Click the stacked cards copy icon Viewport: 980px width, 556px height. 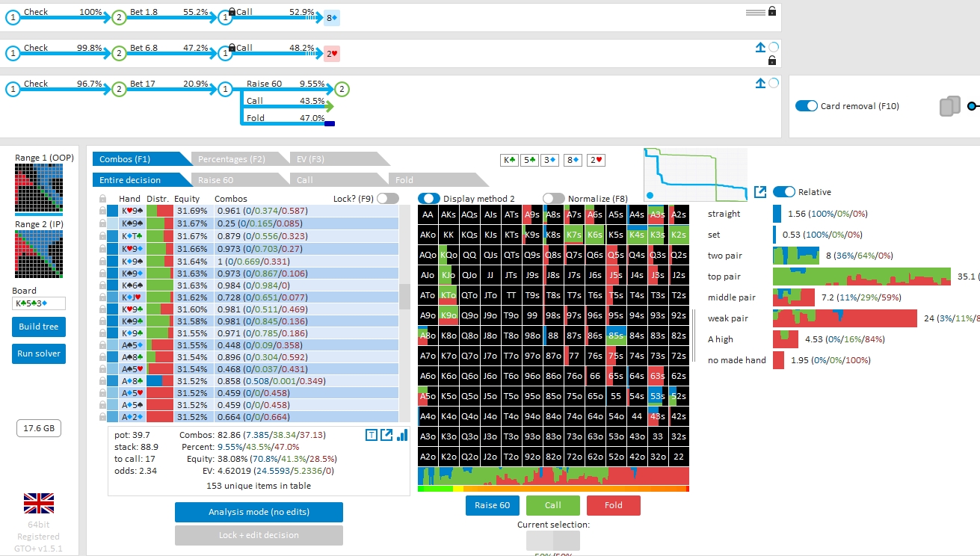click(949, 106)
